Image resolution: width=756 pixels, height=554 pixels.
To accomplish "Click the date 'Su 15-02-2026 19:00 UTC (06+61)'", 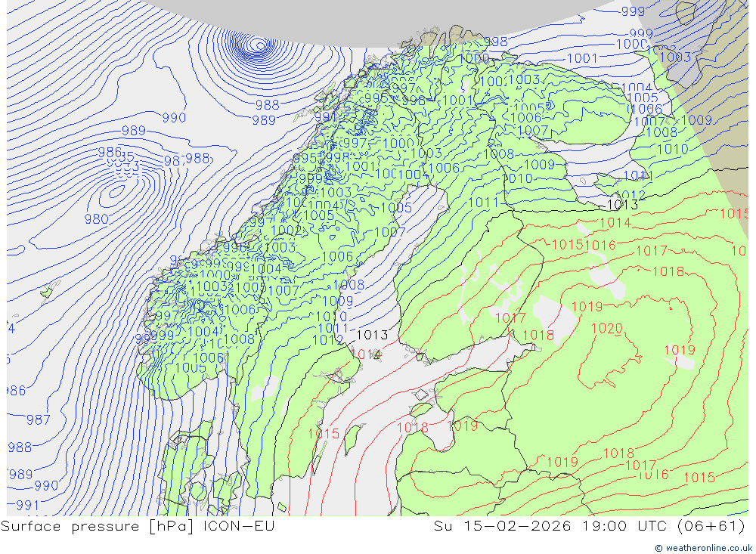I will coord(589,525).
